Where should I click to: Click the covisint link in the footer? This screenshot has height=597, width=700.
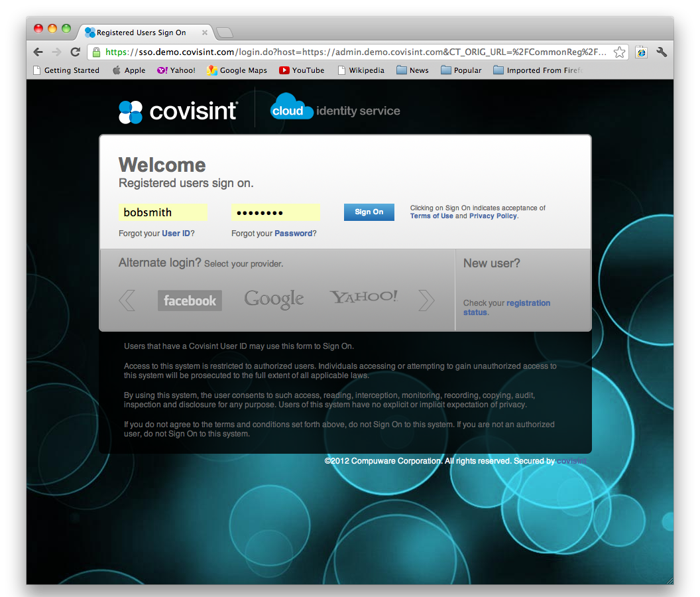pos(571,461)
